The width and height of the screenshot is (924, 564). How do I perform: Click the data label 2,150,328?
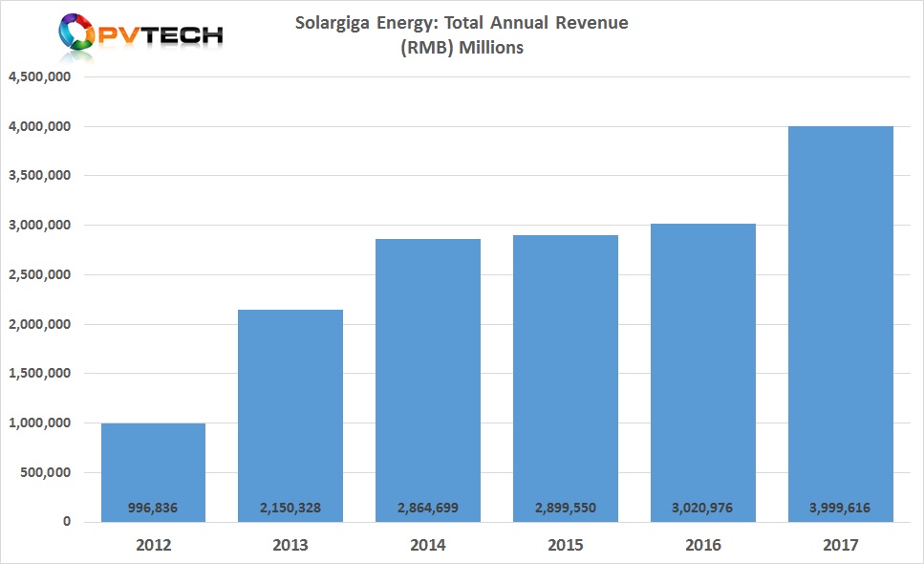[290, 508]
